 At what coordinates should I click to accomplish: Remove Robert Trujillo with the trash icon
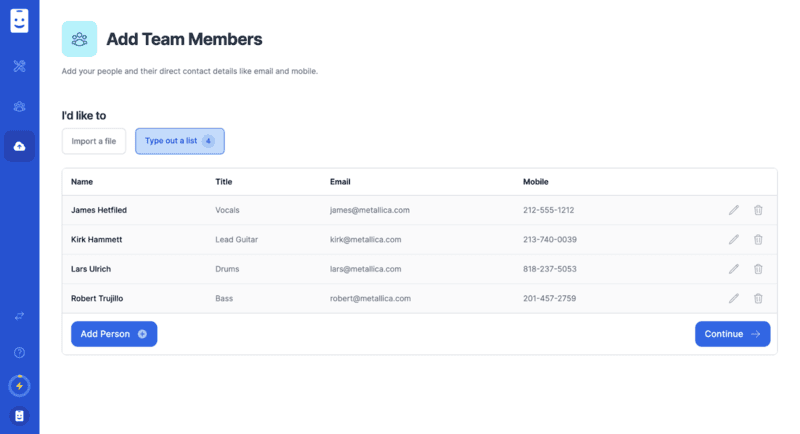click(758, 298)
